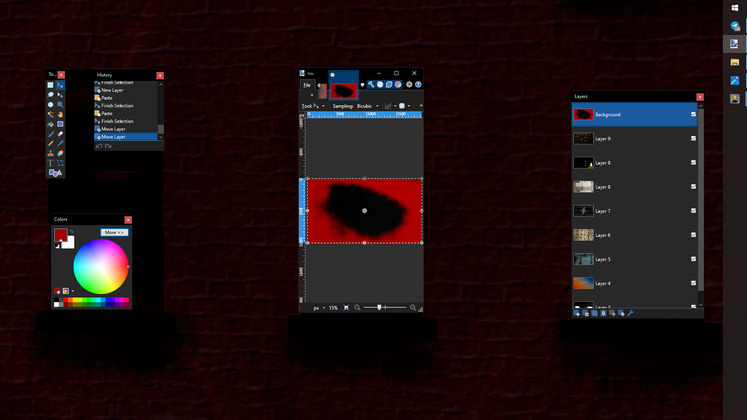The image size is (747, 420).
Task: Select highlighted Move Layer history entry
Action: click(126, 137)
